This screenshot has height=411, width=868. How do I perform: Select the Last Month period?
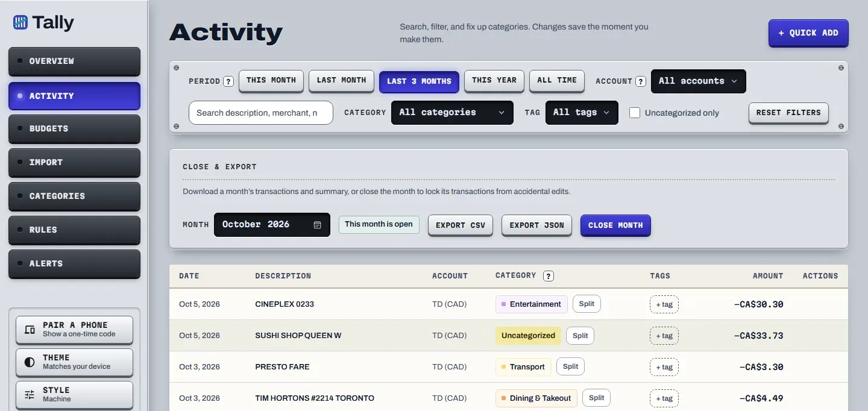341,81
